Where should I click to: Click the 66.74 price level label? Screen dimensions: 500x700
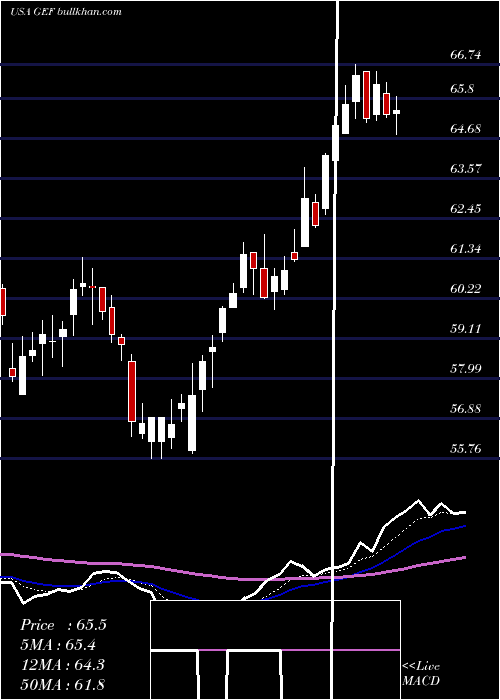tap(466, 55)
